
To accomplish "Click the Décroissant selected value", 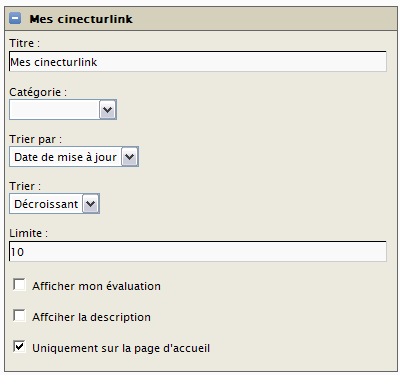I will 46,204.
